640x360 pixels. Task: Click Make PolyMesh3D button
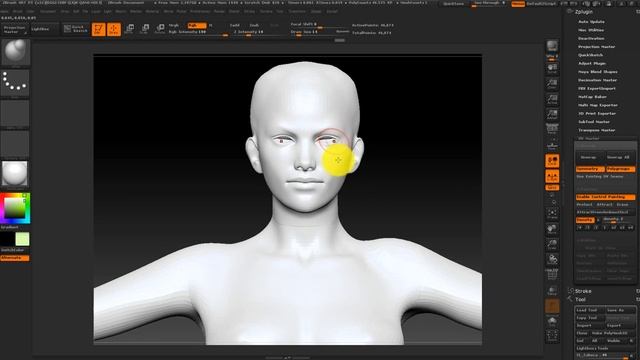coord(612,333)
